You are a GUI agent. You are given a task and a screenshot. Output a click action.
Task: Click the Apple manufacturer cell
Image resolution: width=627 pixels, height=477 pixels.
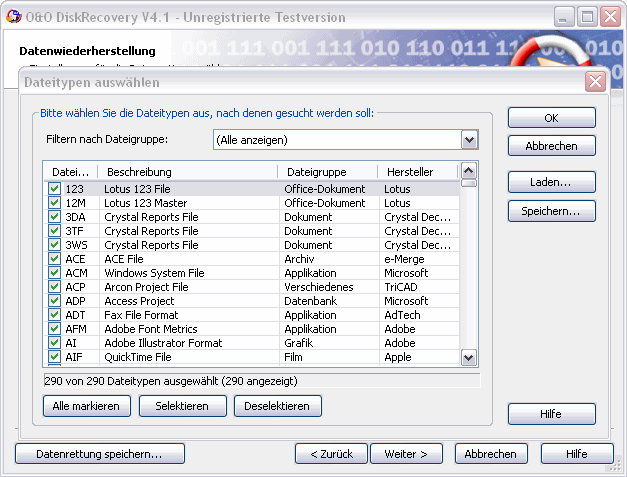[397, 357]
